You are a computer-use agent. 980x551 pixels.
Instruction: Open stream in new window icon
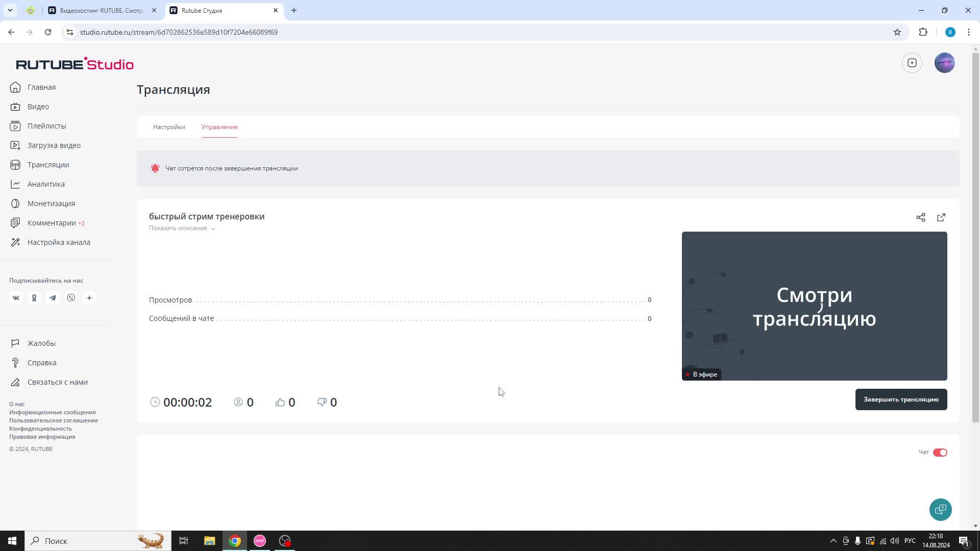(941, 217)
